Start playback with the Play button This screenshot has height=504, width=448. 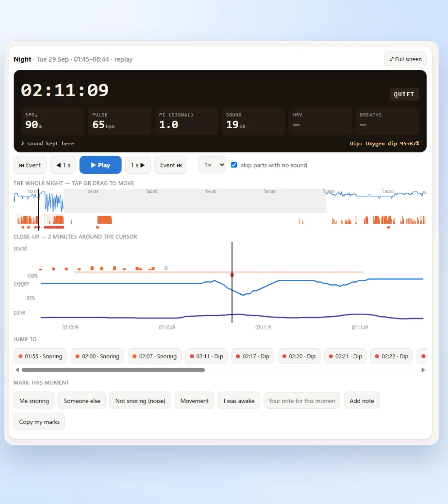click(x=100, y=165)
